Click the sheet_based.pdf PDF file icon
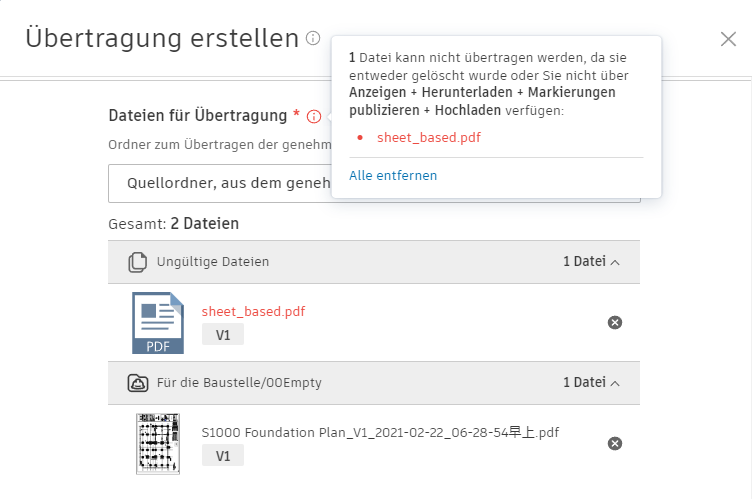The width and height of the screenshot is (752, 499). pos(157,322)
